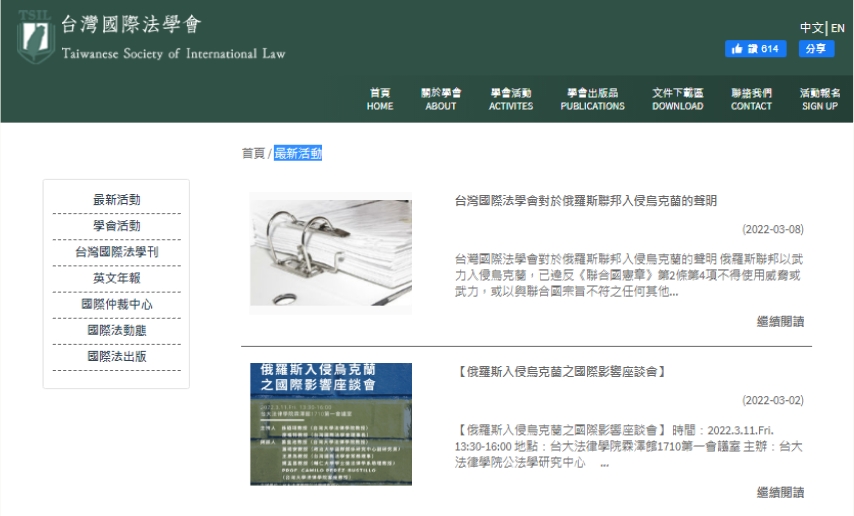Open the 學會出版品 PUBLICATIONS menu
This screenshot has width=854, height=516.
tap(592, 99)
